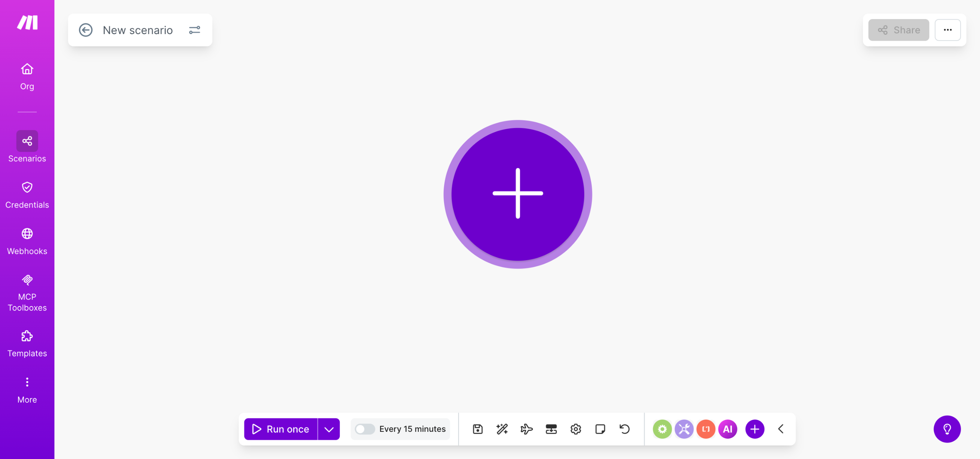This screenshot has height=459, width=980.
Task: Click the notes sticky-note icon
Action: point(600,429)
